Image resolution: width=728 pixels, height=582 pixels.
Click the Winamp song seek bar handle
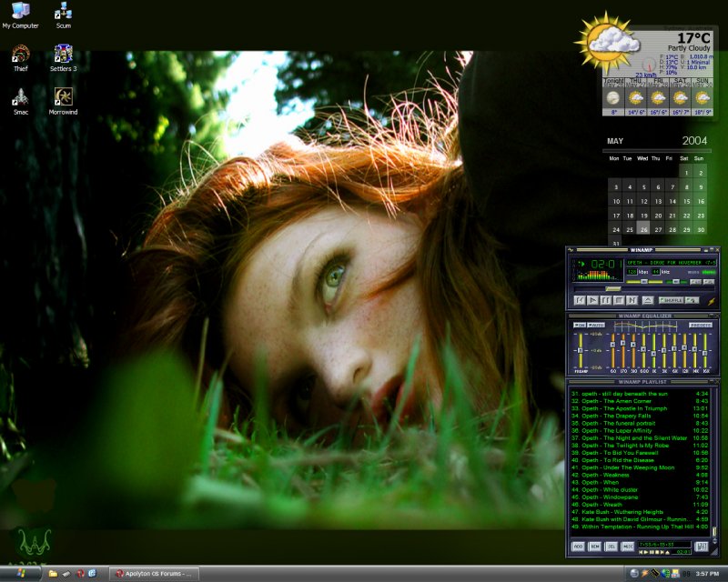(x=613, y=288)
